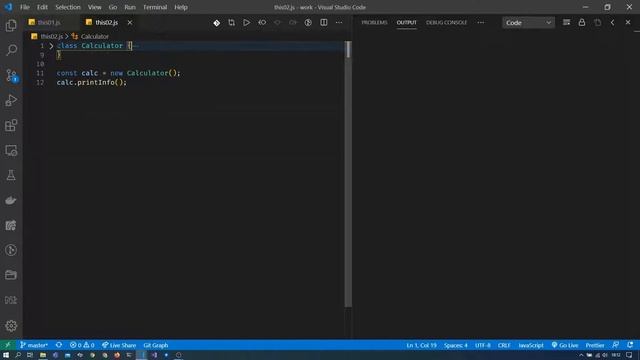640x360 pixels.
Task: Open editor More Actions ellipsis
Action: (339, 22)
